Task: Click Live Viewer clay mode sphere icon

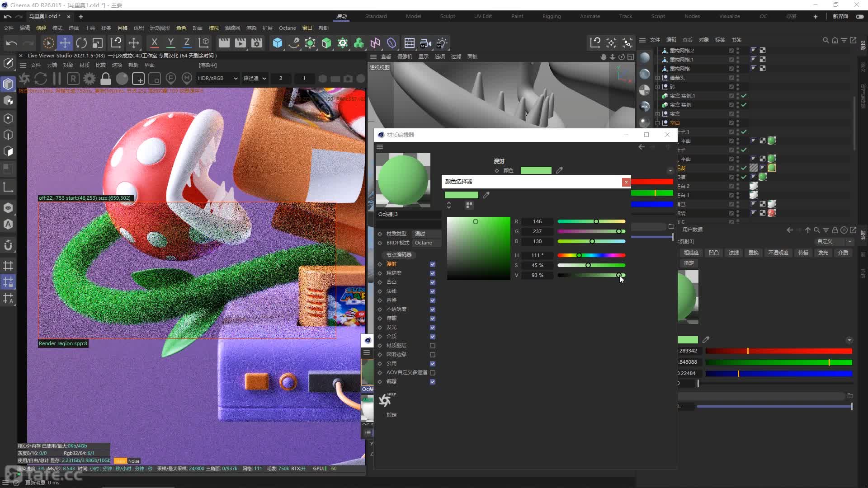Action: [x=122, y=79]
